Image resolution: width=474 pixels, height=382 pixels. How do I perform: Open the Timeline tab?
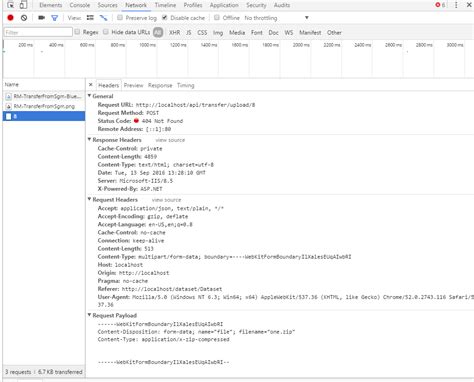165,5
